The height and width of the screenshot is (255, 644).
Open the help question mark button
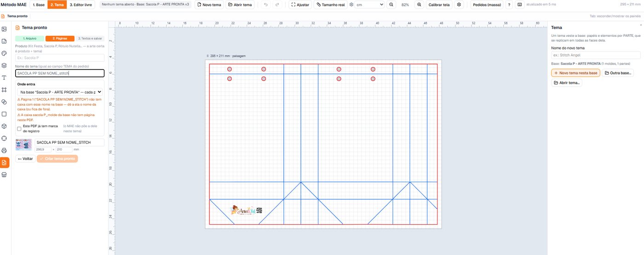509,5
